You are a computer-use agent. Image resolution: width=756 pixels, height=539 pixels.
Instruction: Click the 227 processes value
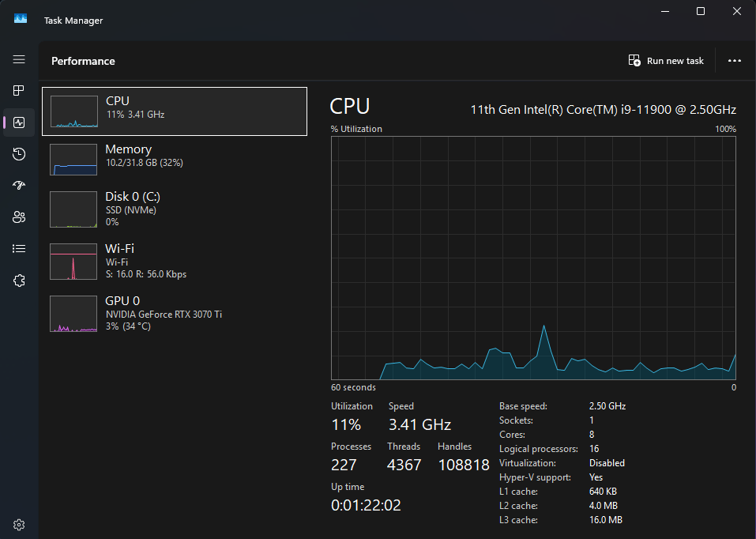[x=344, y=465]
